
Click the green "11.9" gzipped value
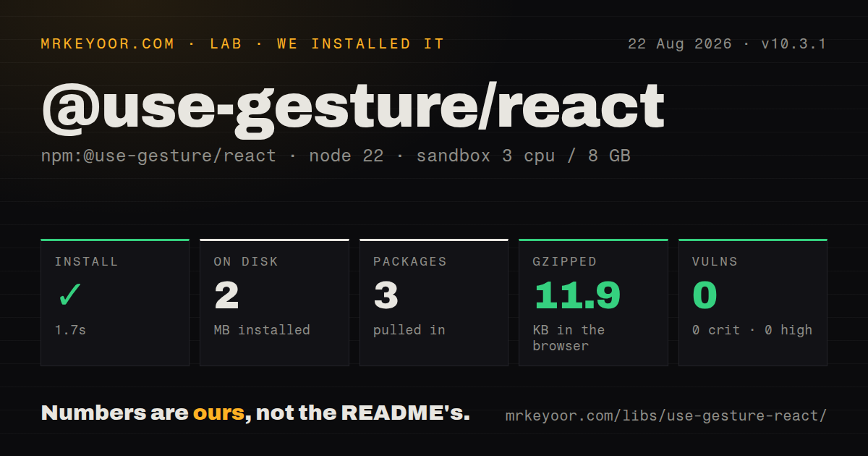pyautogui.click(x=577, y=295)
